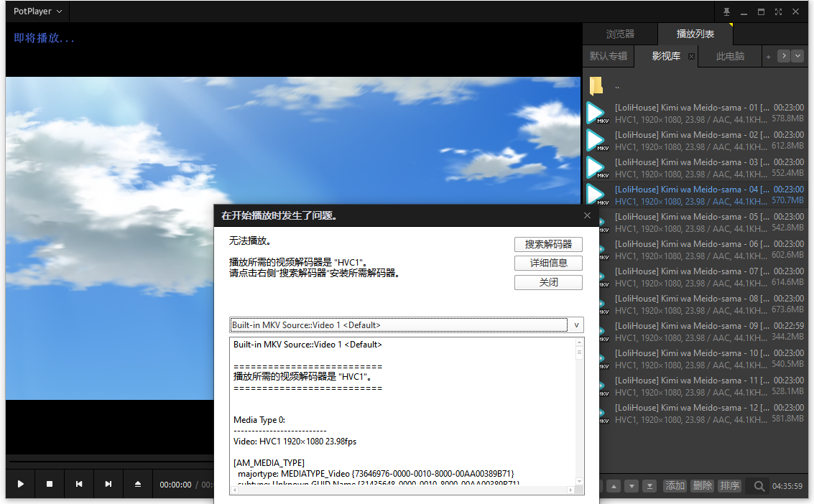Image resolution: width=814 pixels, height=504 pixels.
Task: Skip to the next track
Action: 108,485
